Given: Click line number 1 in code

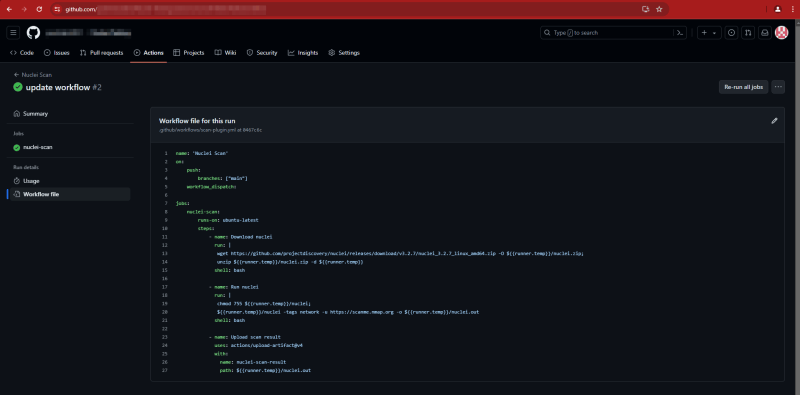Looking at the screenshot, I should 166,153.
